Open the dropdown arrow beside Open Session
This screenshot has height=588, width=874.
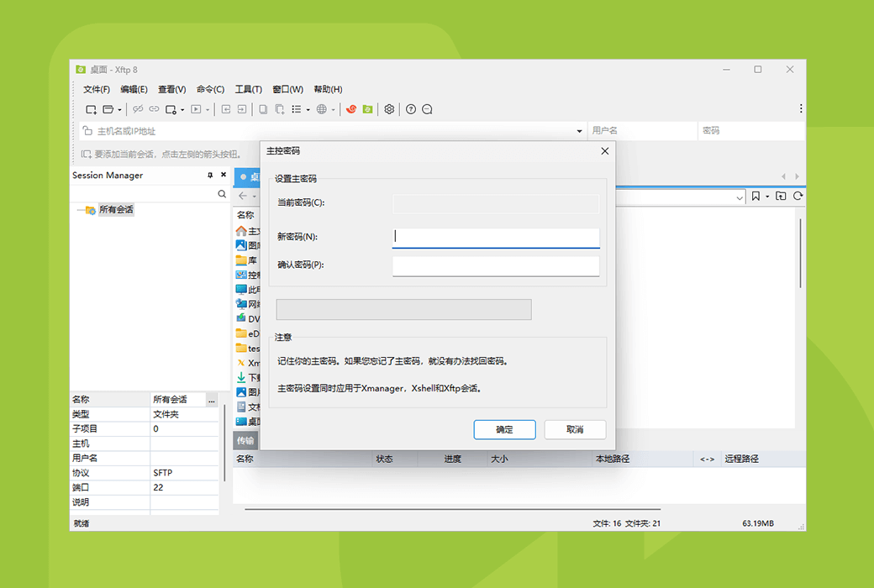[x=119, y=110]
